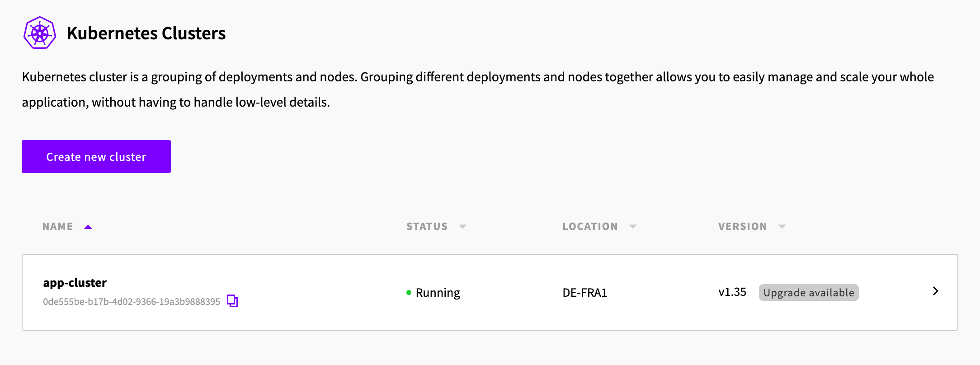Click the Upgrade available badge

809,293
